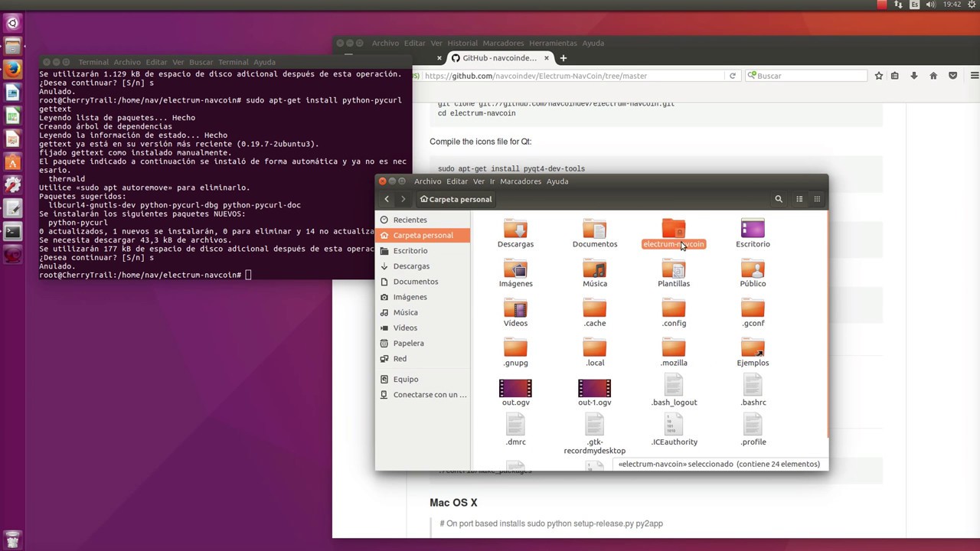This screenshot has width=980, height=551.
Task: Go to Firefox home page
Action: coord(933,76)
